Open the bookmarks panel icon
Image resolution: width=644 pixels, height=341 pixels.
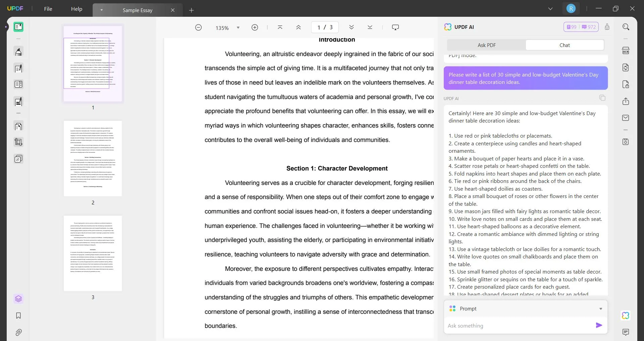tap(18, 315)
